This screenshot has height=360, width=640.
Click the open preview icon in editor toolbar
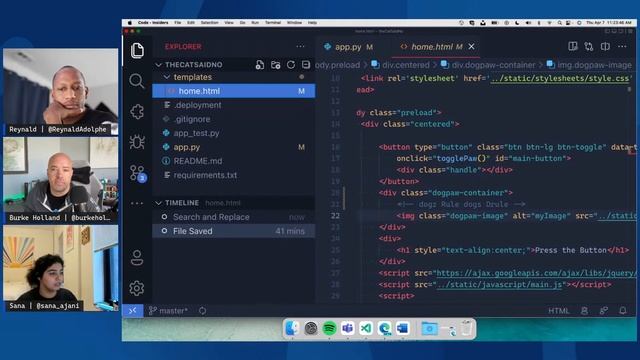573,47
